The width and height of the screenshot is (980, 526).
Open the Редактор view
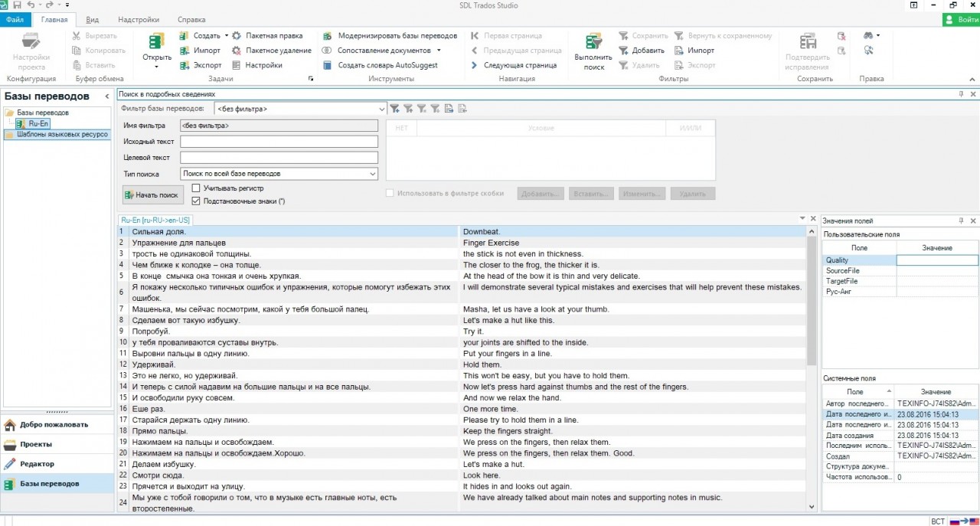pos(57,464)
